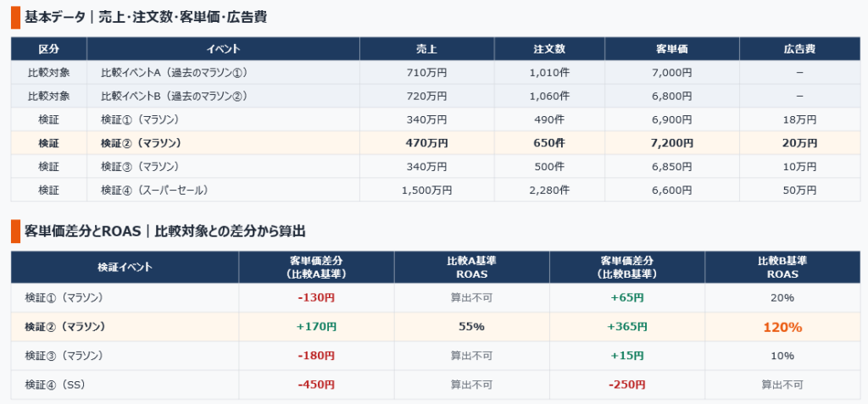868x404 pixels.
Task: Select the 客単価差分(比較B基準) header
Action: coord(627,268)
